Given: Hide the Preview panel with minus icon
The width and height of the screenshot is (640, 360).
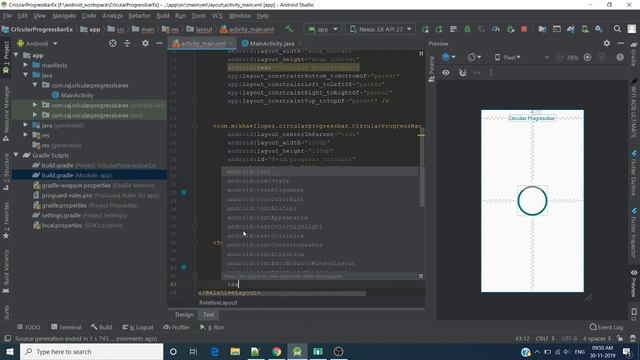Looking at the screenshot, I should coord(621,43).
